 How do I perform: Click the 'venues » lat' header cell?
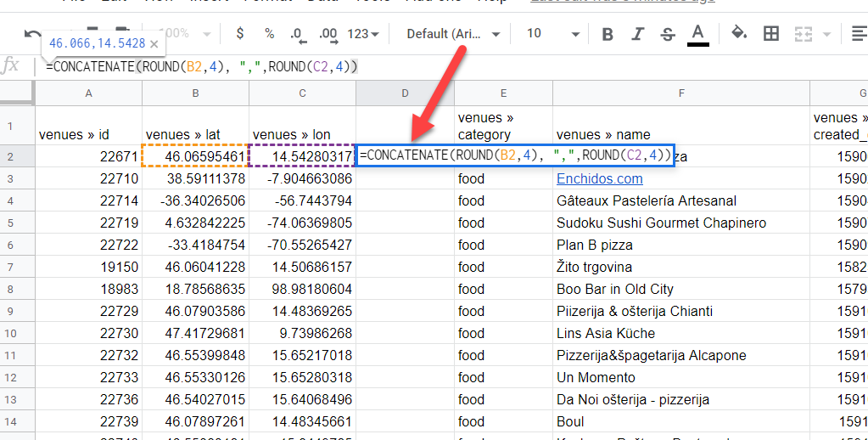(195, 126)
